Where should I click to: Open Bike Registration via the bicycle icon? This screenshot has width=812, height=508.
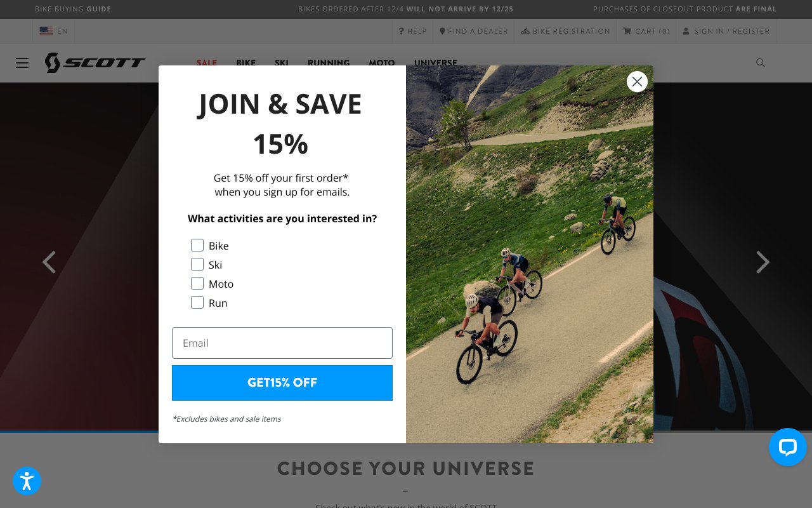tap(525, 31)
